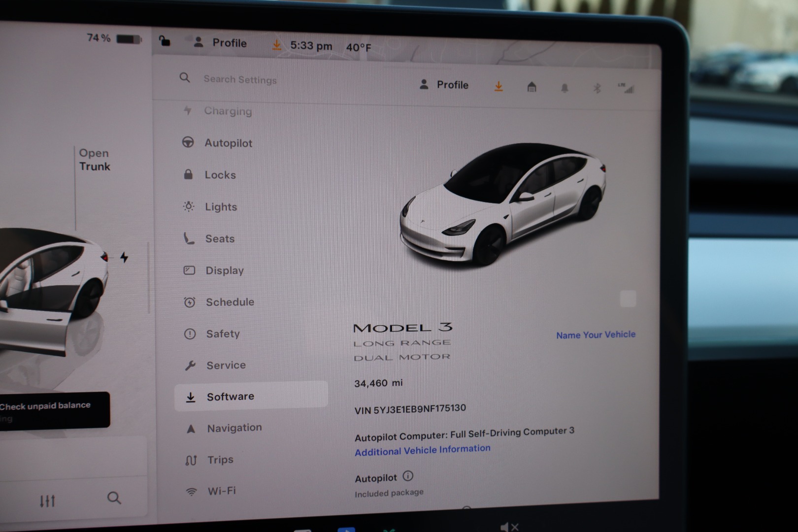Tap the LTE signal strength icon

tap(626, 89)
